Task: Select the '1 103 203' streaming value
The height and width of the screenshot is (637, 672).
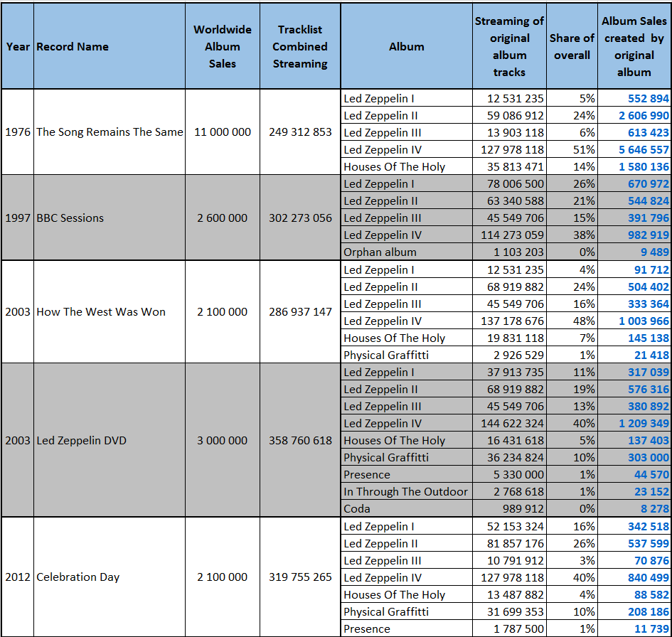Action: coord(509,252)
